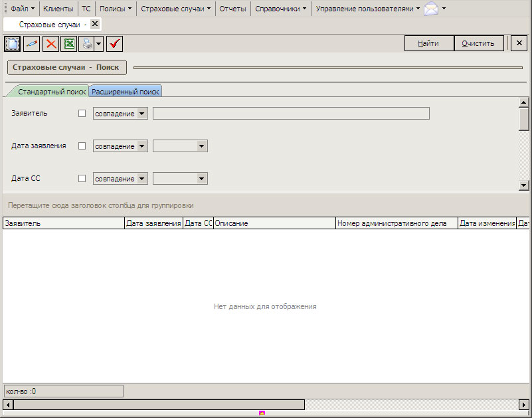The width and height of the screenshot is (532, 418).
Task: Enable the Заявитель filter checkbox
Action: 82,114
